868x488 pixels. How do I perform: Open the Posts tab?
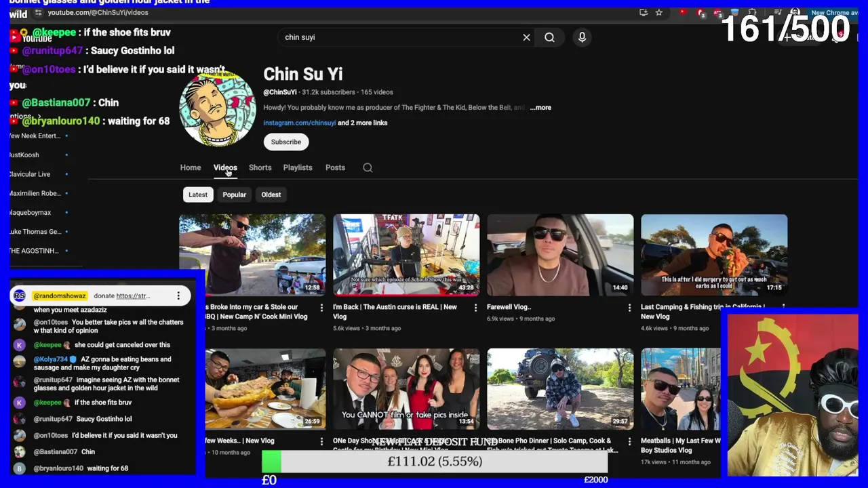click(x=335, y=167)
